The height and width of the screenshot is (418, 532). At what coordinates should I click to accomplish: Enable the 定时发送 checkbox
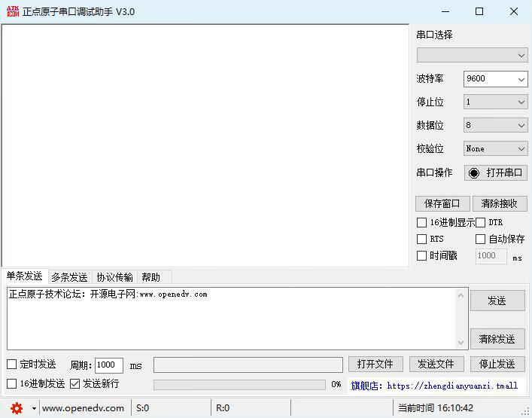coord(11,364)
